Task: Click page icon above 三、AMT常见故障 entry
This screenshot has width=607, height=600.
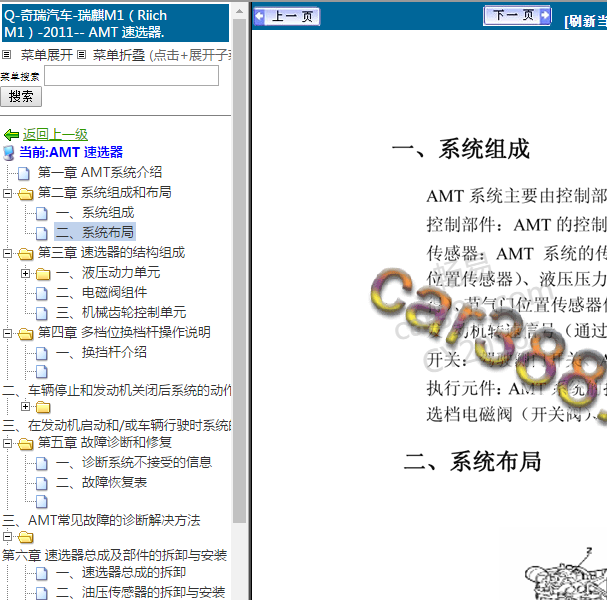Action: point(42,502)
